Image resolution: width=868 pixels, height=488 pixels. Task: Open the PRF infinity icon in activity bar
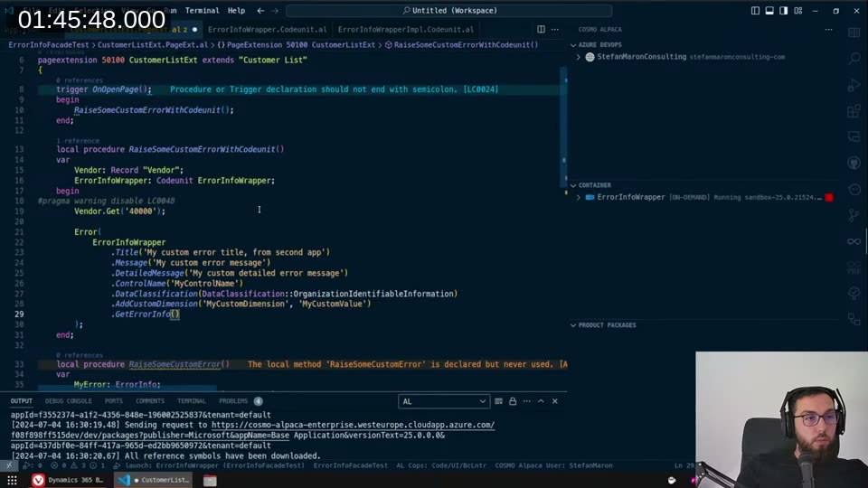[x=854, y=267]
